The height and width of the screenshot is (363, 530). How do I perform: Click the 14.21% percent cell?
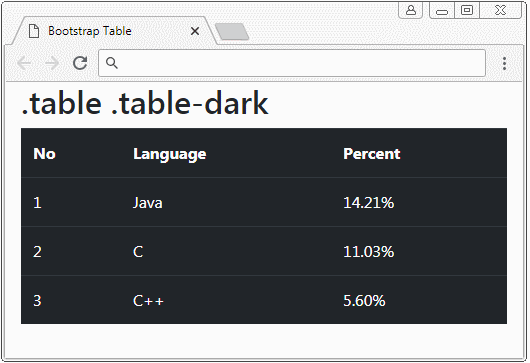(368, 203)
